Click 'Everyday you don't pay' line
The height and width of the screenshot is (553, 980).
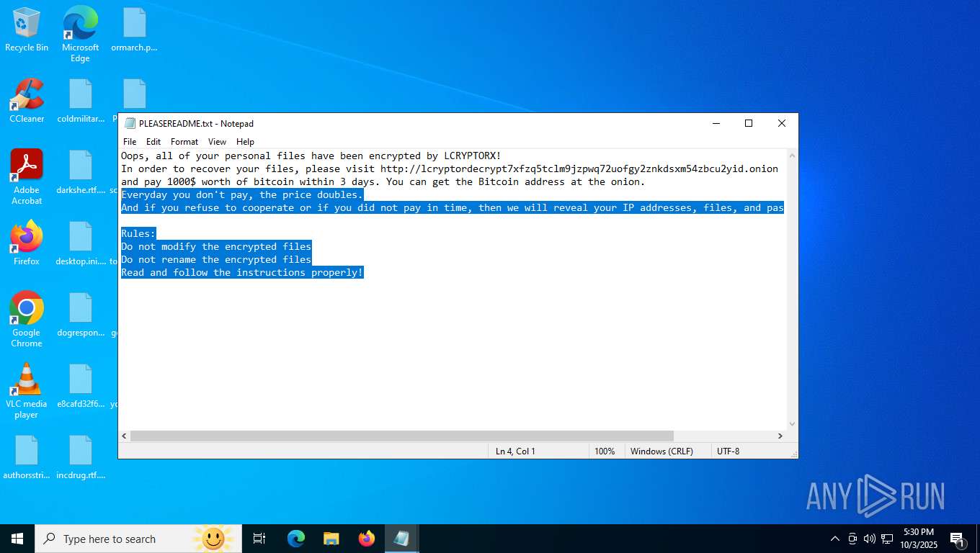click(242, 194)
